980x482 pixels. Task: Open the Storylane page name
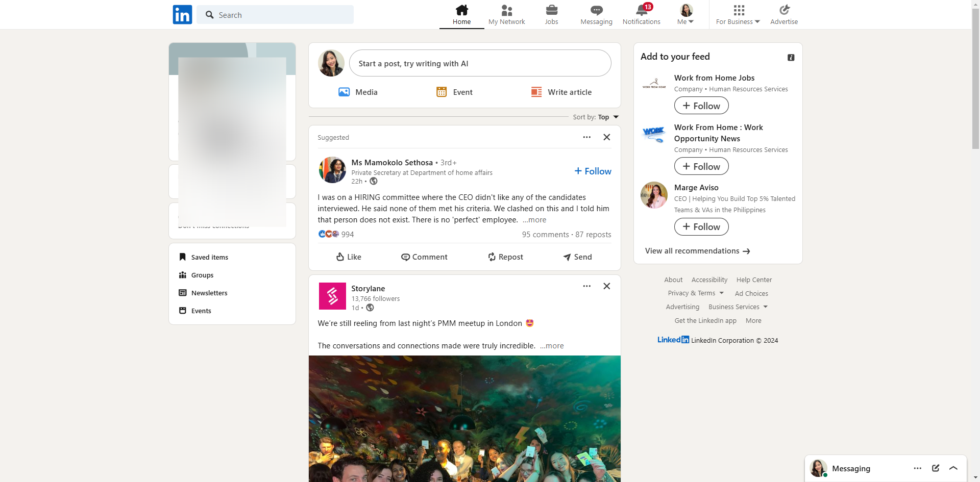coord(368,289)
